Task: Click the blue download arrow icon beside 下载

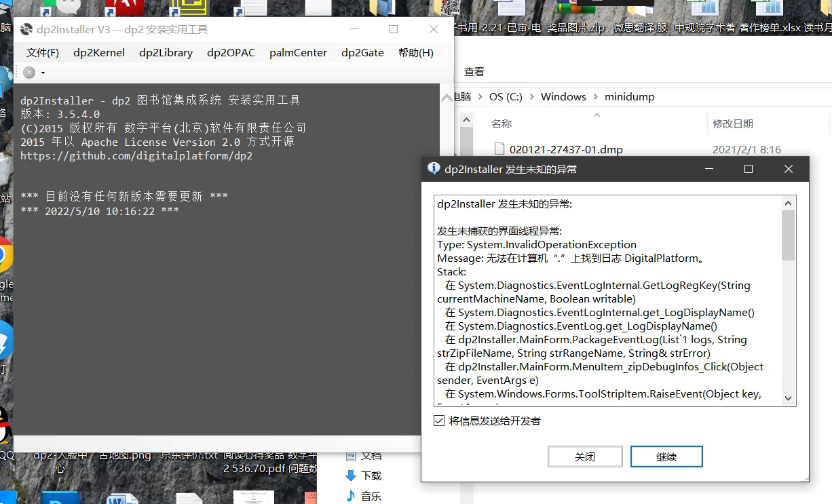Action: 351,476
